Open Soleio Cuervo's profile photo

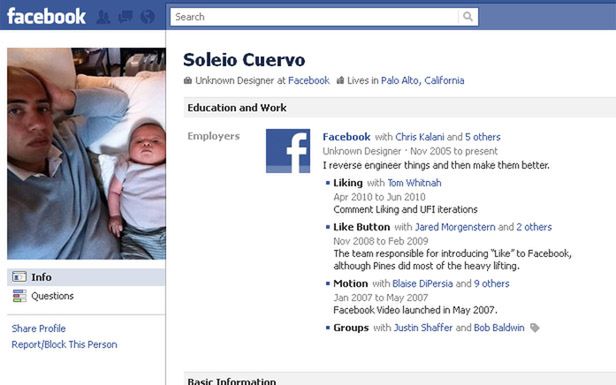[x=86, y=154]
